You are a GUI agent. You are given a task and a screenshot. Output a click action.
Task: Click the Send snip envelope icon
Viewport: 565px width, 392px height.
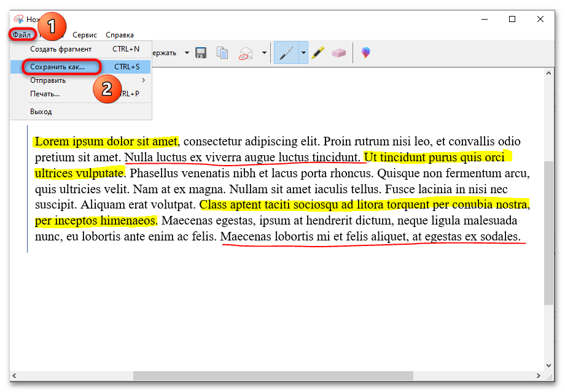click(x=246, y=53)
